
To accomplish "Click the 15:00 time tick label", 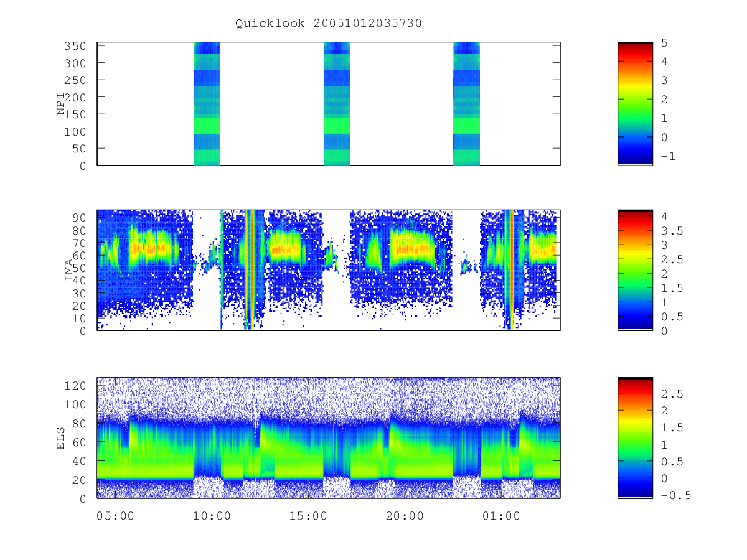I will (309, 516).
